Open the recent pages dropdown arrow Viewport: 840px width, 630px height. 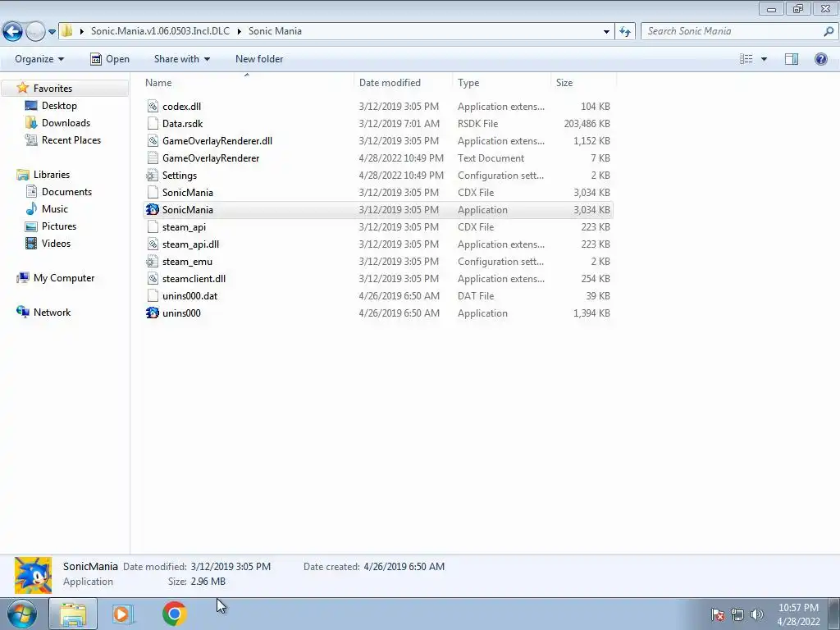52,32
